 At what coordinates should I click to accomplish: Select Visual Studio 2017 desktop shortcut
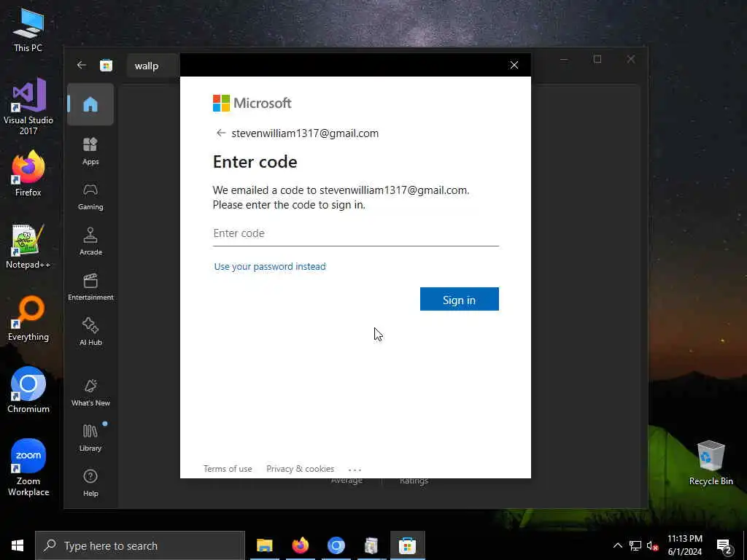pos(28,106)
